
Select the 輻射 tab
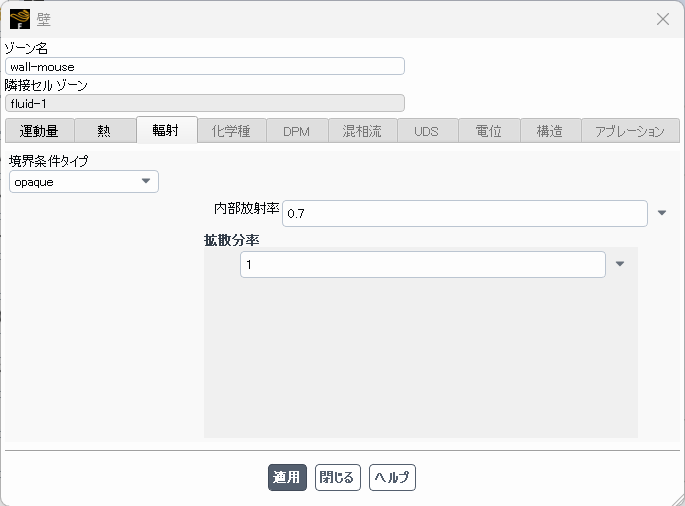click(166, 131)
